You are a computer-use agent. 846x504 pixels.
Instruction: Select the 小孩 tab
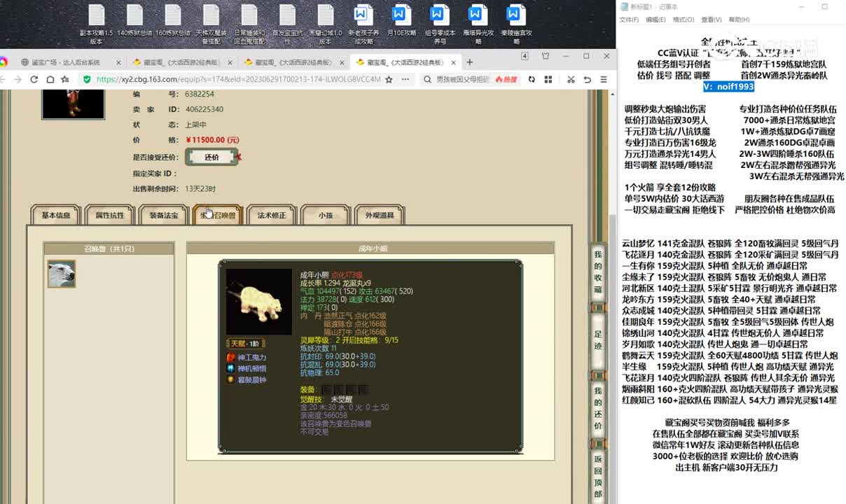326,216
